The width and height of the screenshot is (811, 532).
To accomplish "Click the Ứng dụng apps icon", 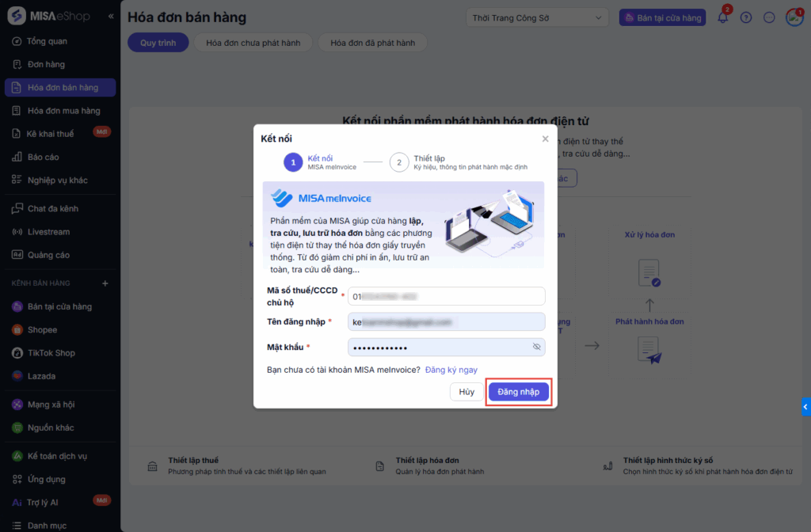I will point(17,479).
